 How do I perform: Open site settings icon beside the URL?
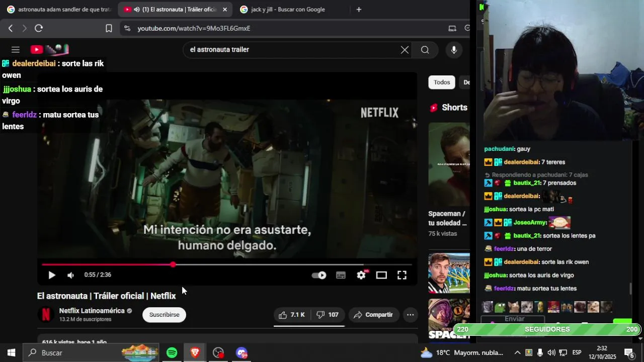point(127,28)
